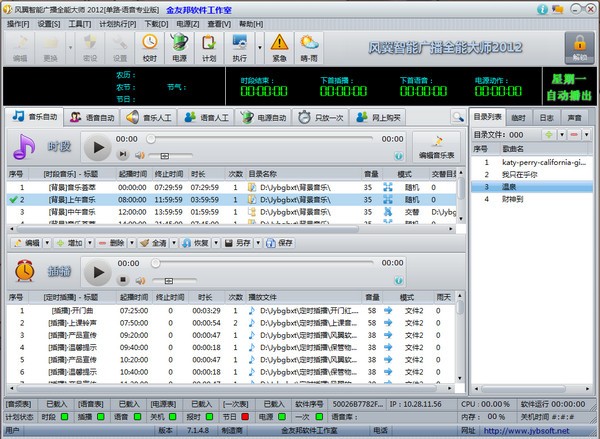The height and width of the screenshot is (439, 600).
Task: Switch to the 语音自动 tab
Action: (x=92, y=118)
